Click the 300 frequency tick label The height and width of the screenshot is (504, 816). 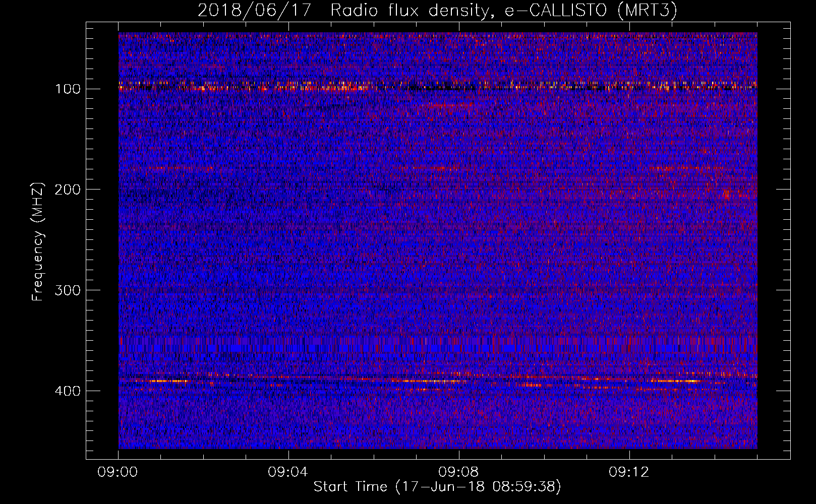coord(68,291)
